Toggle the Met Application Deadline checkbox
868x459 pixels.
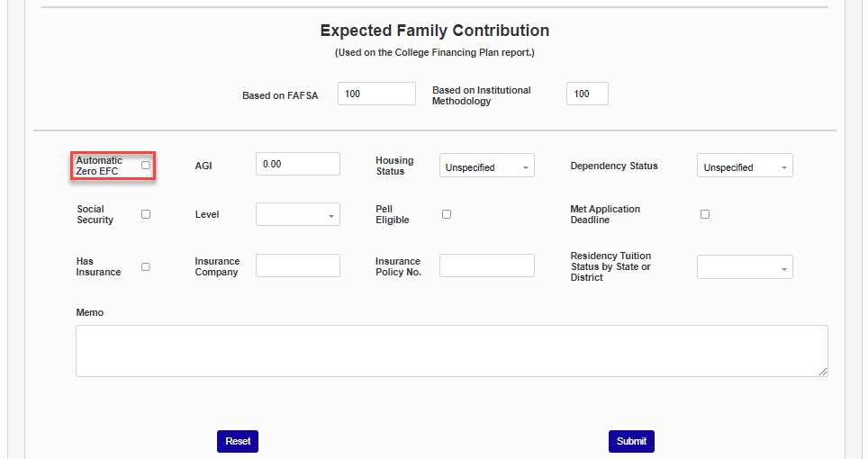click(705, 214)
